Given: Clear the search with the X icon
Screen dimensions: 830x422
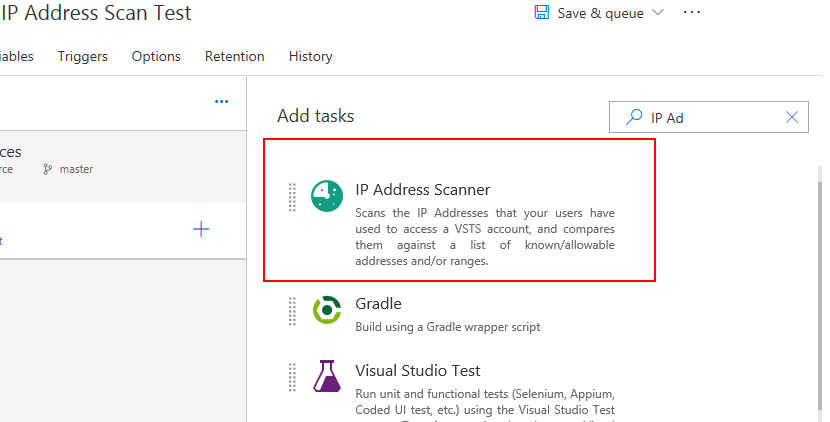Looking at the screenshot, I should (x=792, y=117).
